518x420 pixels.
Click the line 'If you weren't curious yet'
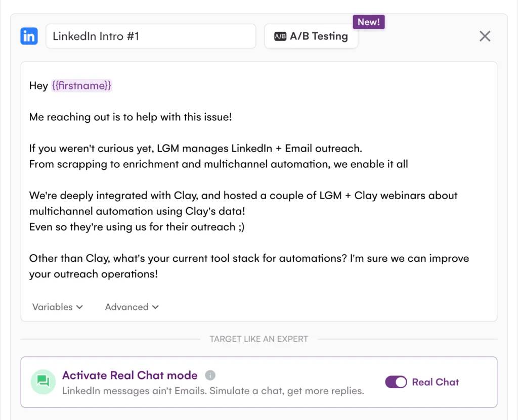[195, 149]
